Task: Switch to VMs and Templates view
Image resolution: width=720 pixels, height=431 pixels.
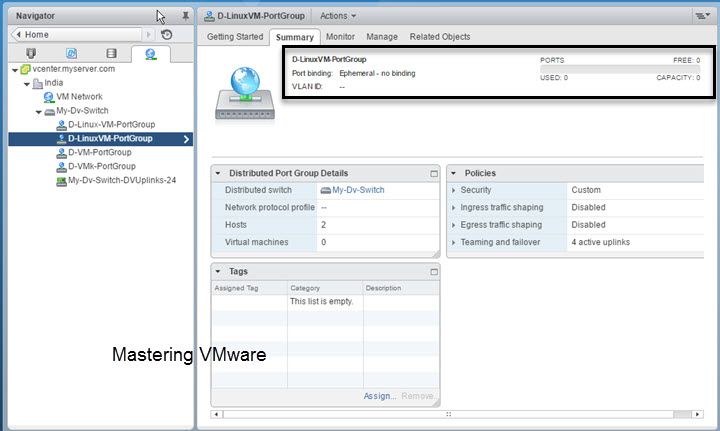Action: click(71, 53)
